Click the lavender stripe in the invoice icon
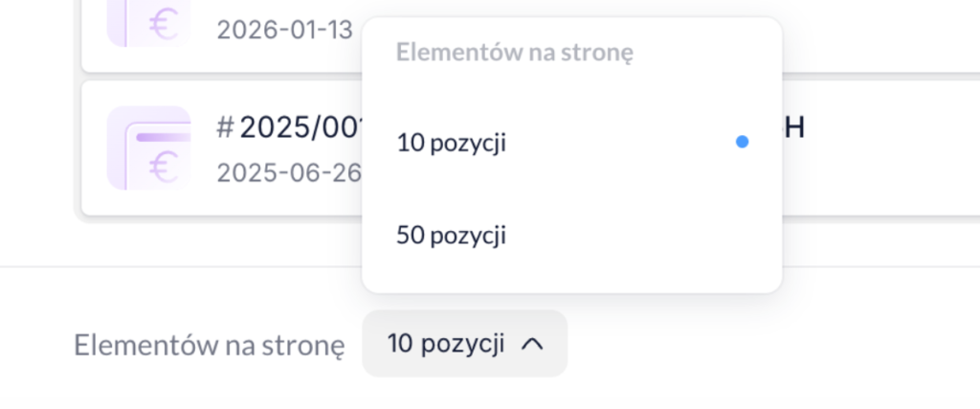Screen dimensions: 980x409 pos(164,137)
